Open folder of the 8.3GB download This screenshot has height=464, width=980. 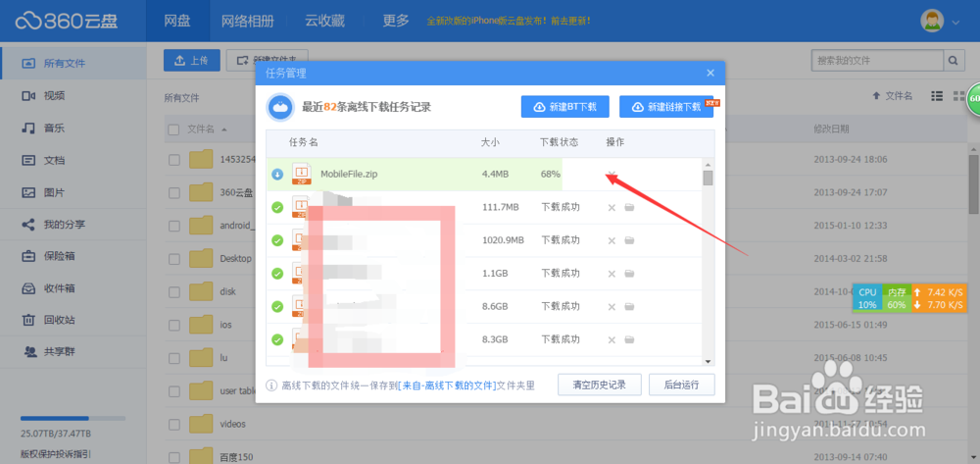point(629,339)
